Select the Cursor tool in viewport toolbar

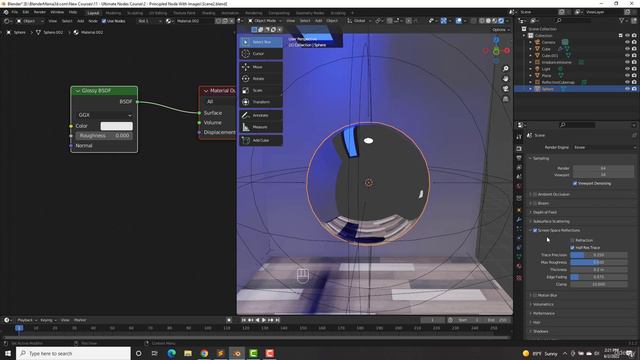click(x=261, y=53)
